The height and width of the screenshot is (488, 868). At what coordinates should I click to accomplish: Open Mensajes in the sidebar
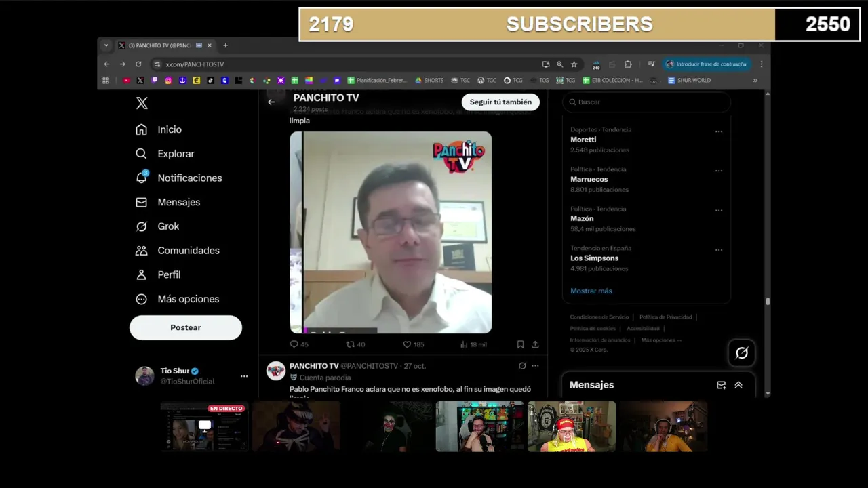click(x=167, y=202)
